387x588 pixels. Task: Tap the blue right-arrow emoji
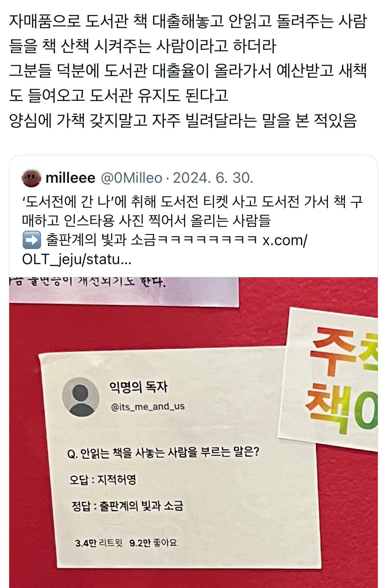point(32,240)
